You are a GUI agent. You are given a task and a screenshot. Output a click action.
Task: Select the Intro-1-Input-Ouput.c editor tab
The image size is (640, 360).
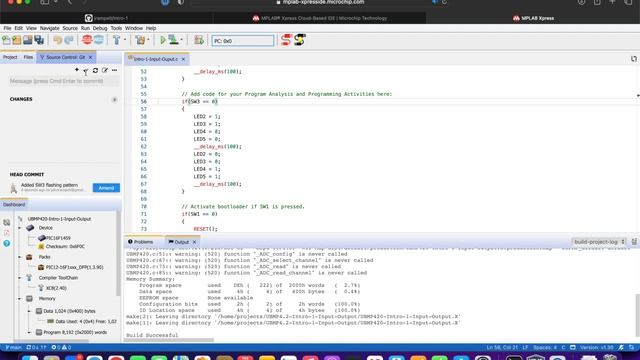coord(156,59)
